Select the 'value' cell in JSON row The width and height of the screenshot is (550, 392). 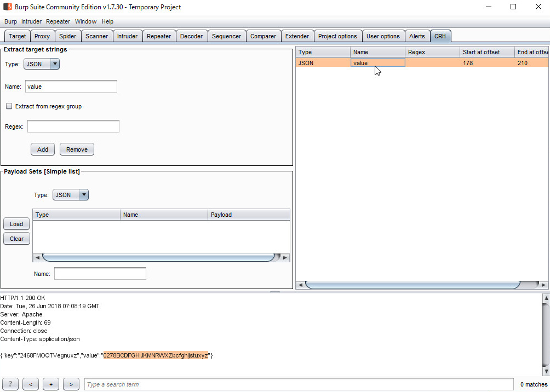tap(378, 63)
